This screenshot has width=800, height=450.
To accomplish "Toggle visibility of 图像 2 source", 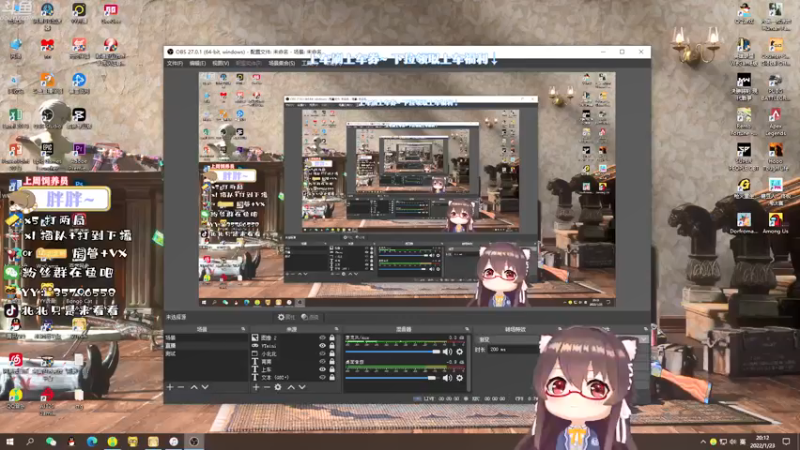I will pyautogui.click(x=322, y=338).
